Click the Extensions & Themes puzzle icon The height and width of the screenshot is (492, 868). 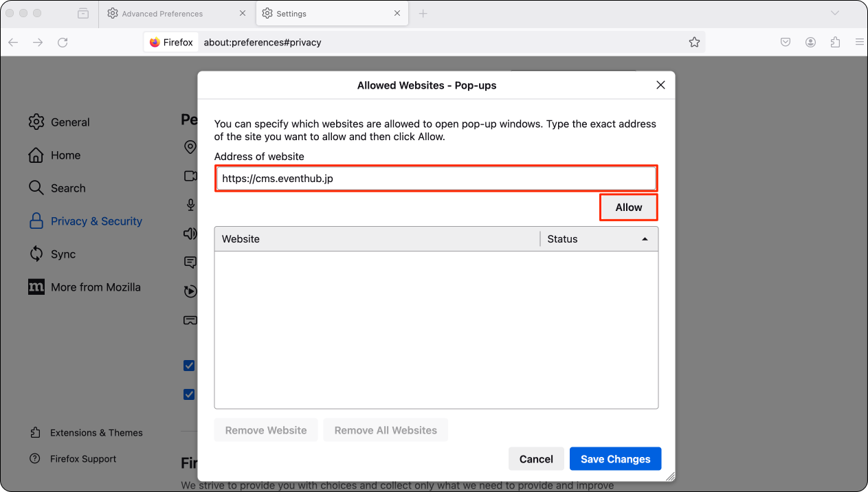tap(35, 433)
